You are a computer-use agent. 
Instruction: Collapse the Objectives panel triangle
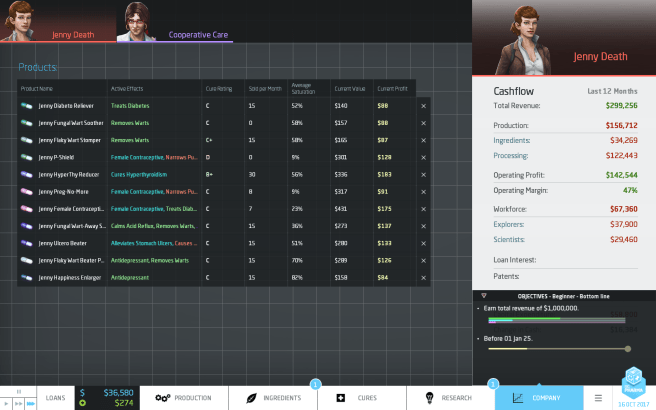[x=484, y=296]
